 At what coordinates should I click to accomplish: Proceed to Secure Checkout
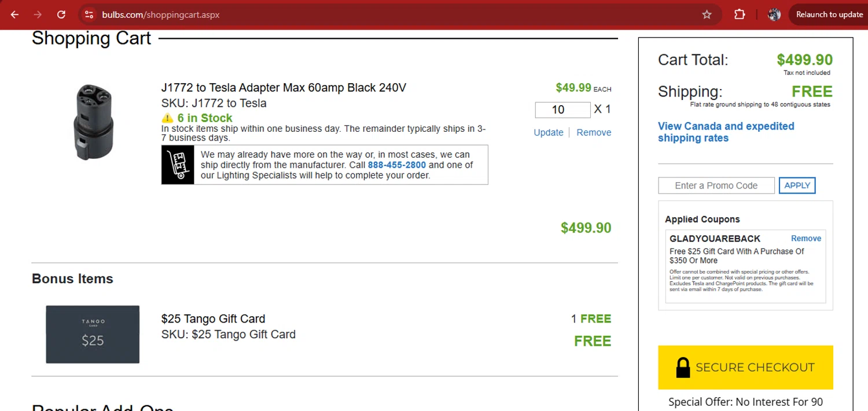click(745, 368)
